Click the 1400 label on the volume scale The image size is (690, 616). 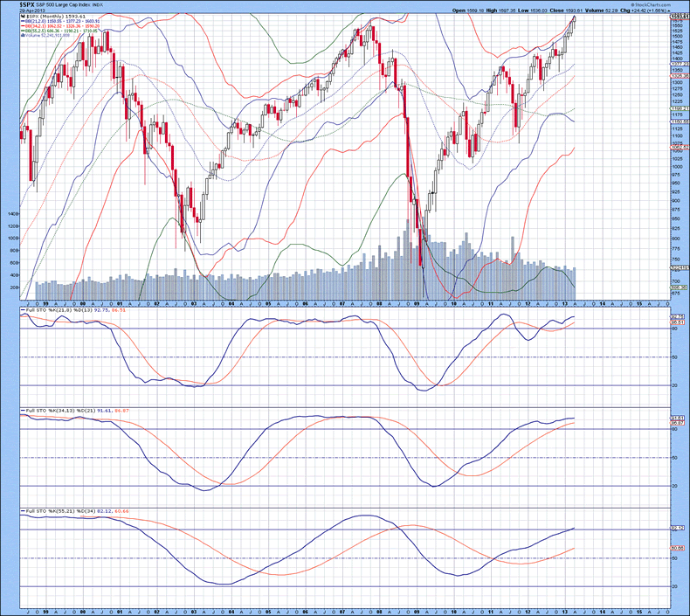tap(14, 213)
